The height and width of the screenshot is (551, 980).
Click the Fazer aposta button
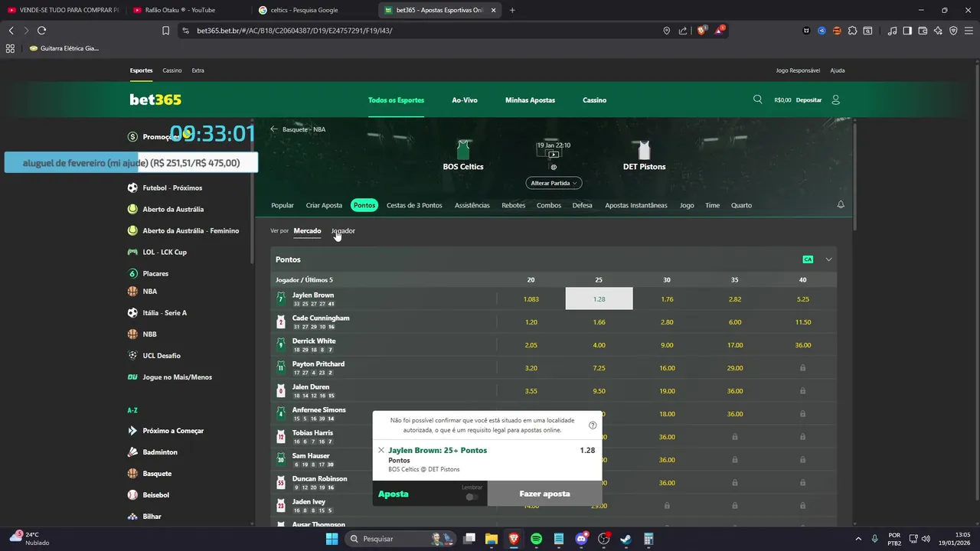[x=544, y=494]
